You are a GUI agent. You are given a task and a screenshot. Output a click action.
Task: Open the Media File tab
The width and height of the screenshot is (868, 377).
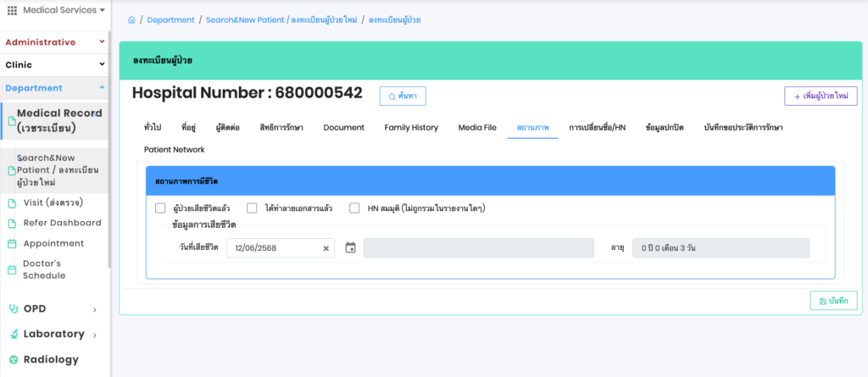click(477, 127)
